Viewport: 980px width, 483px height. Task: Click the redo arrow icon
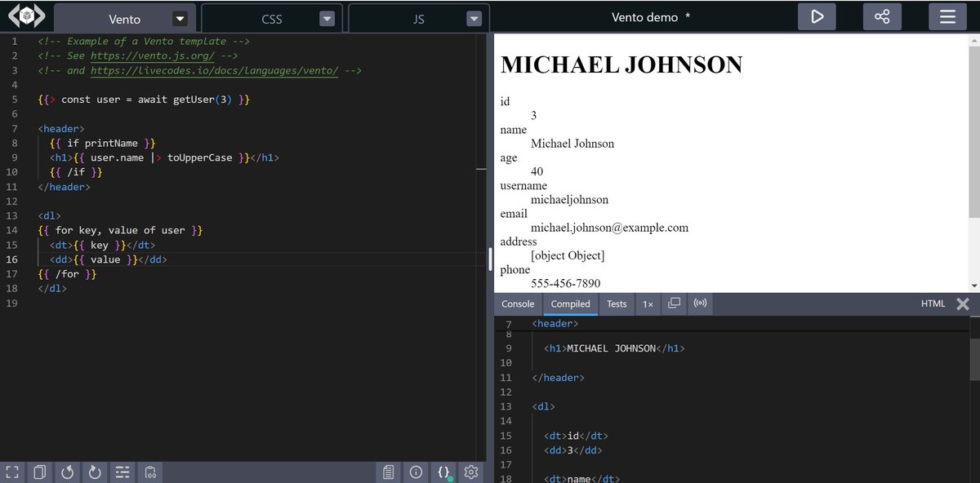click(x=95, y=472)
